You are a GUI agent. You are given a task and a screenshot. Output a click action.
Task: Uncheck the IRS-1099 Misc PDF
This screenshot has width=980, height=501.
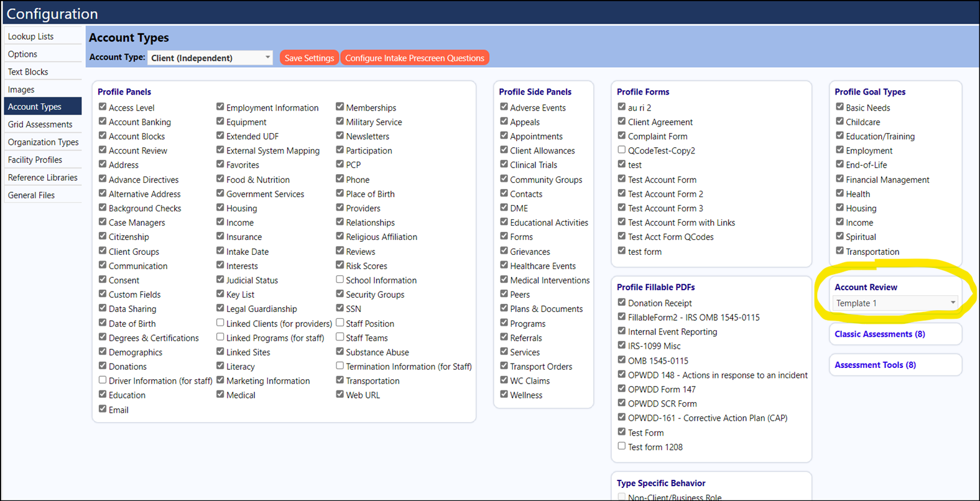[622, 346]
